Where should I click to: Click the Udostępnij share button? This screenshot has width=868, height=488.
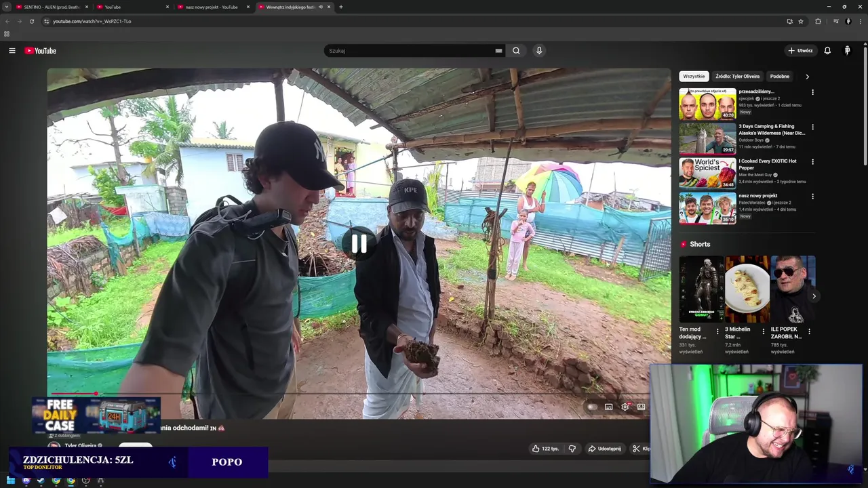pos(604,449)
